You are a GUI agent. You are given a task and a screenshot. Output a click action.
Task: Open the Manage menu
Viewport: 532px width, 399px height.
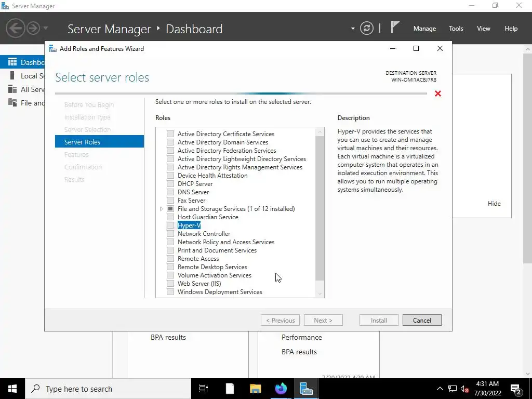pyautogui.click(x=424, y=29)
